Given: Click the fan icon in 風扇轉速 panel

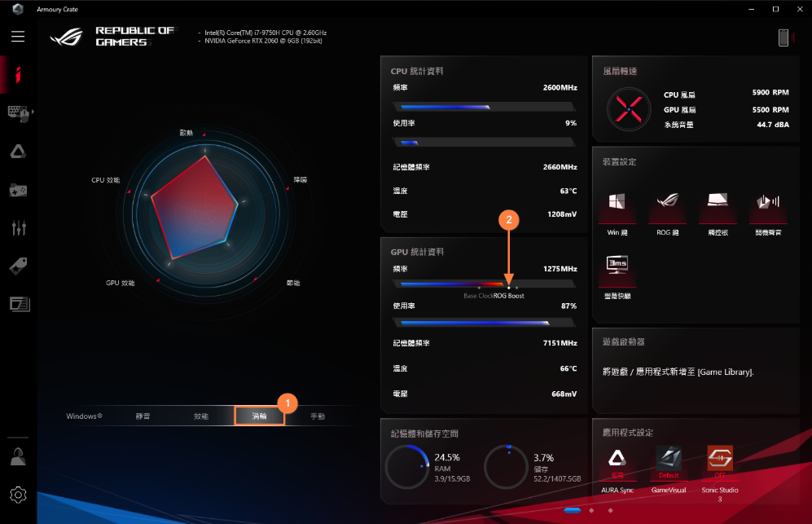Looking at the screenshot, I should [x=628, y=109].
